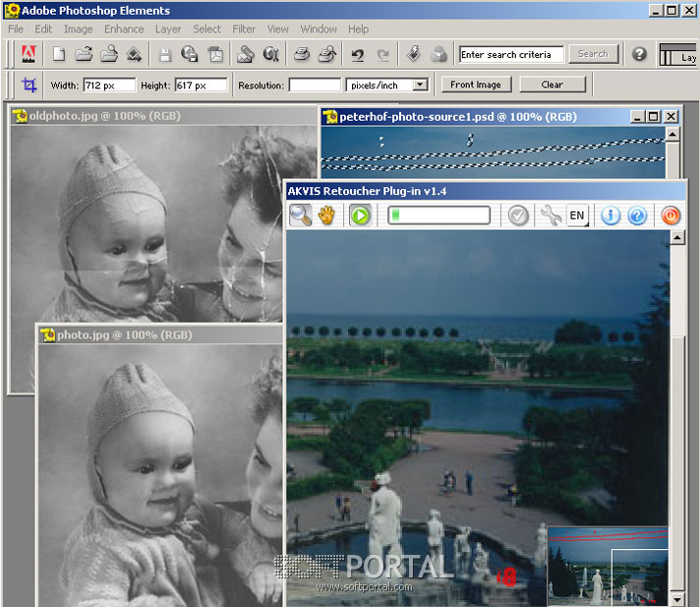Minimize the peterhof-photo-source1.psd window
Viewport: 700px width, 607px height.
tap(637, 117)
